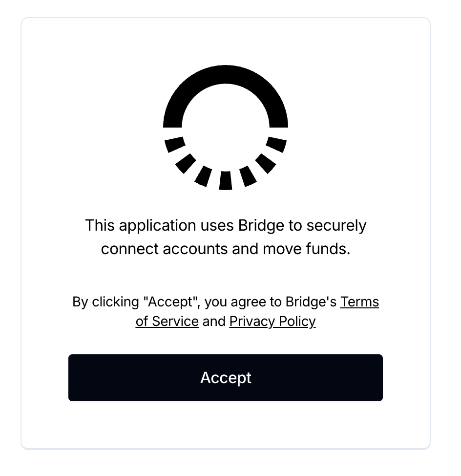
Task: Click the word "and" between the links
Action: [214, 321]
